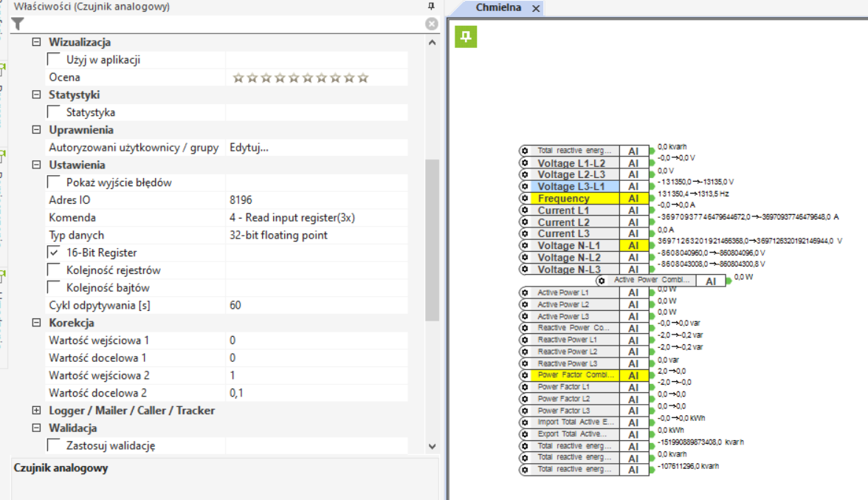Image resolution: width=868 pixels, height=500 pixels.
Task: Click the gear icon of Current L3 block
Action: pos(525,233)
